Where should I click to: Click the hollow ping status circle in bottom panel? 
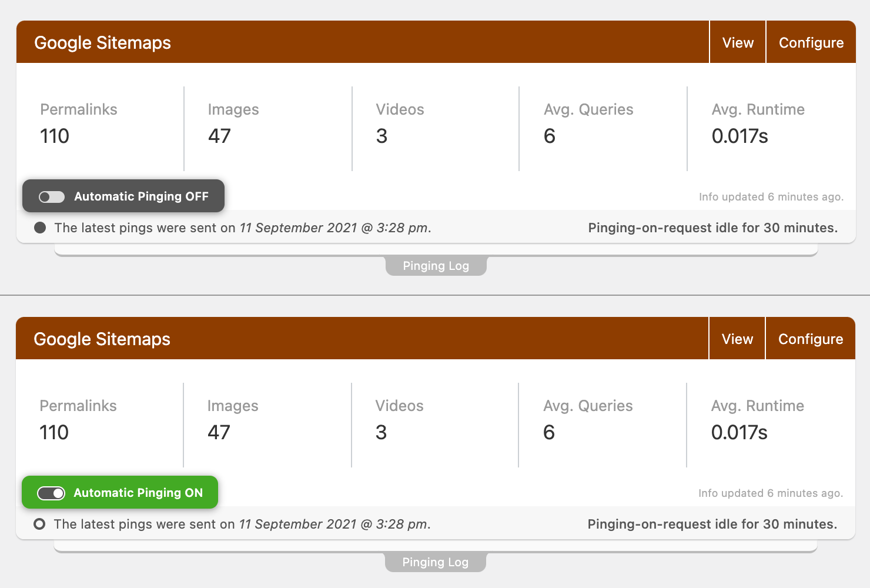[x=39, y=524]
